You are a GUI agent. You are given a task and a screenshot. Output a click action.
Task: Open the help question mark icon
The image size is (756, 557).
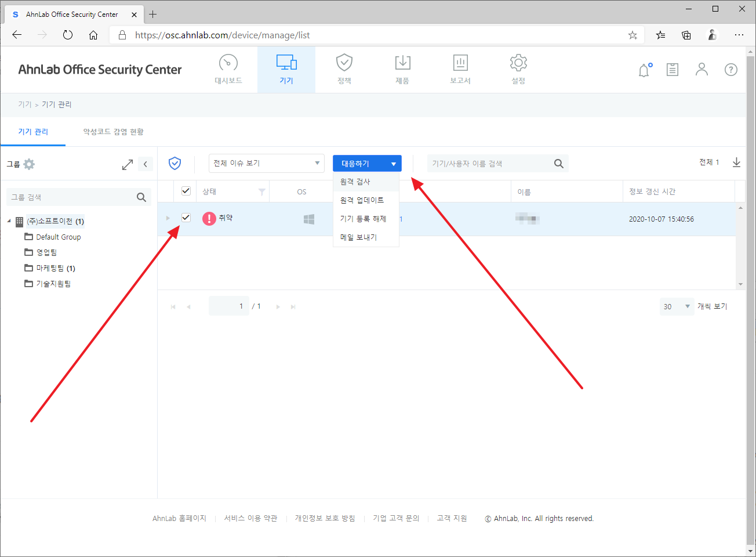pos(731,70)
